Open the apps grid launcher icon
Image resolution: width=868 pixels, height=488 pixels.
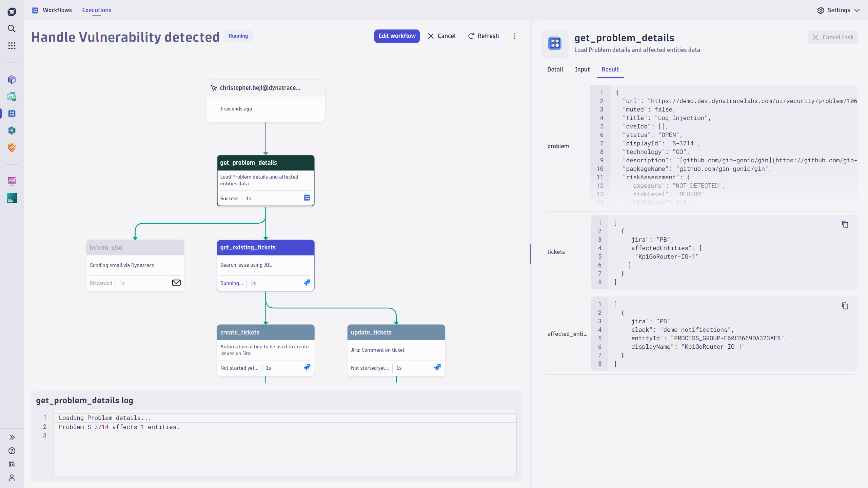12,46
